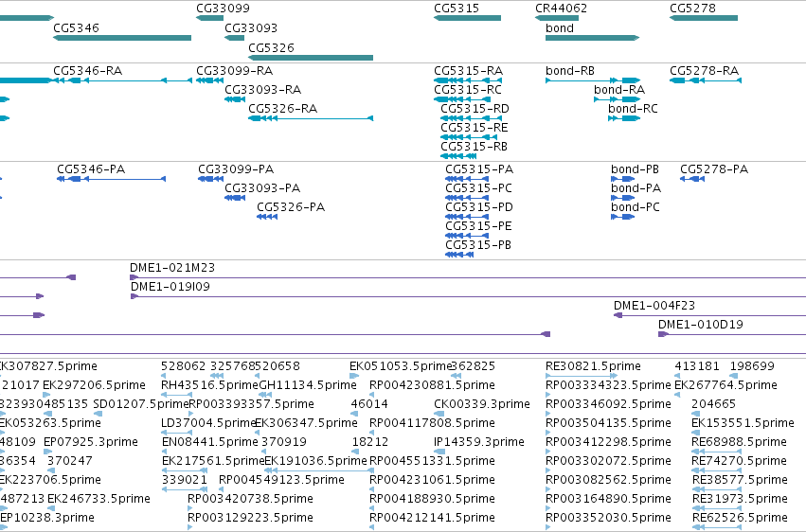The width and height of the screenshot is (806, 532).
Task: Select protein CG5315-PB
Action: point(459,256)
